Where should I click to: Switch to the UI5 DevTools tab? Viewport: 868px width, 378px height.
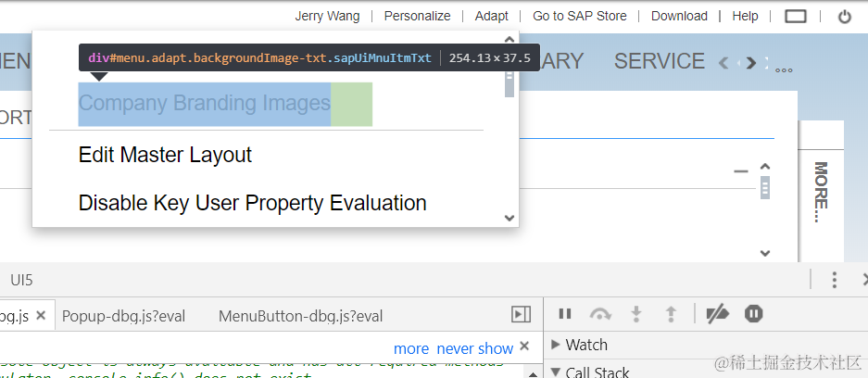tap(21, 280)
